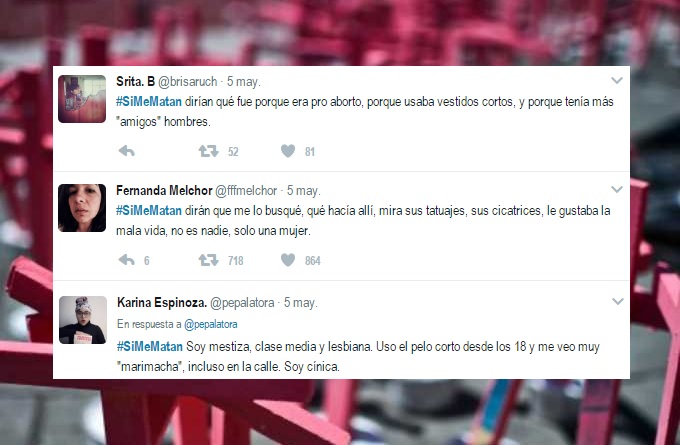Open Fernanda Melchor's profile picture
The height and width of the screenshot is (445, 680).
coord(82,208)
